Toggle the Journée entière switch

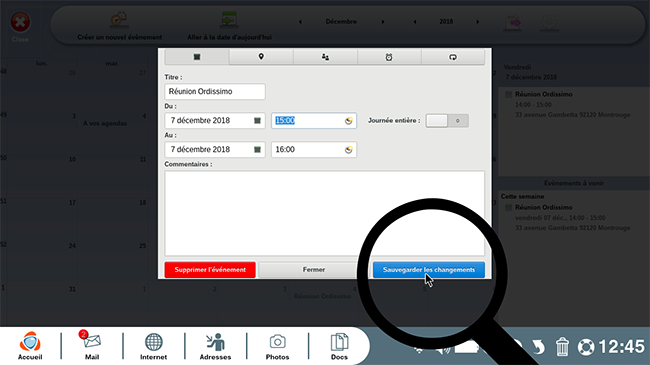(x=447, y=121)
